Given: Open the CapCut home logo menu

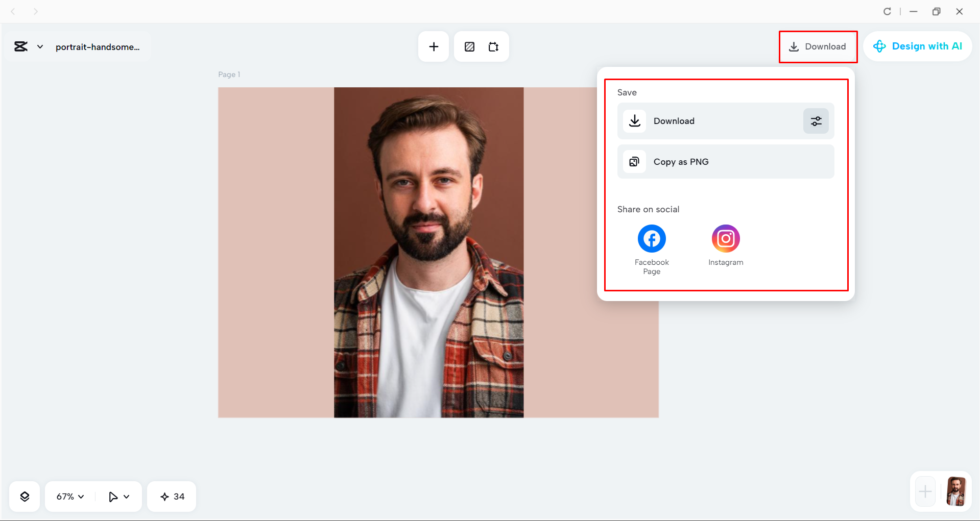Looking at the screenshot, I should coord(20,46).
